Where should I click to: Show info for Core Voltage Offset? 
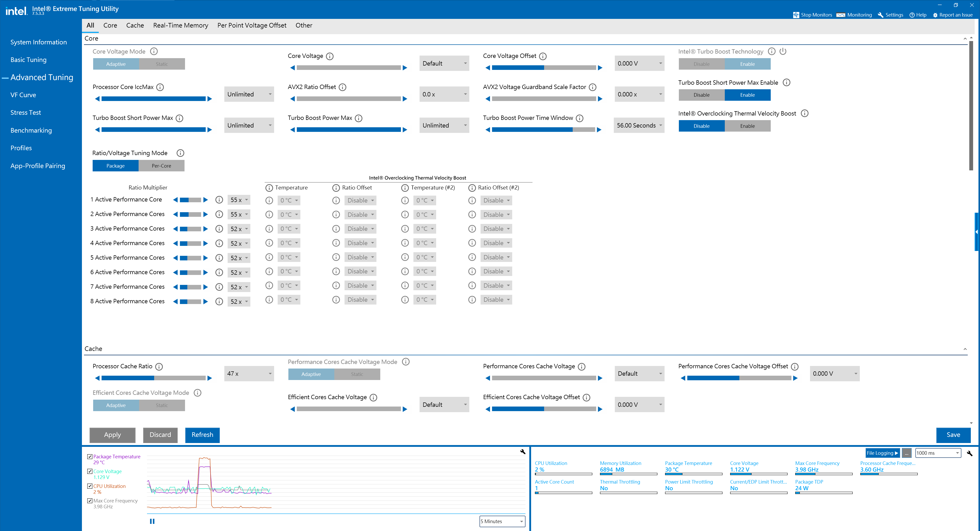coord(543,56)
